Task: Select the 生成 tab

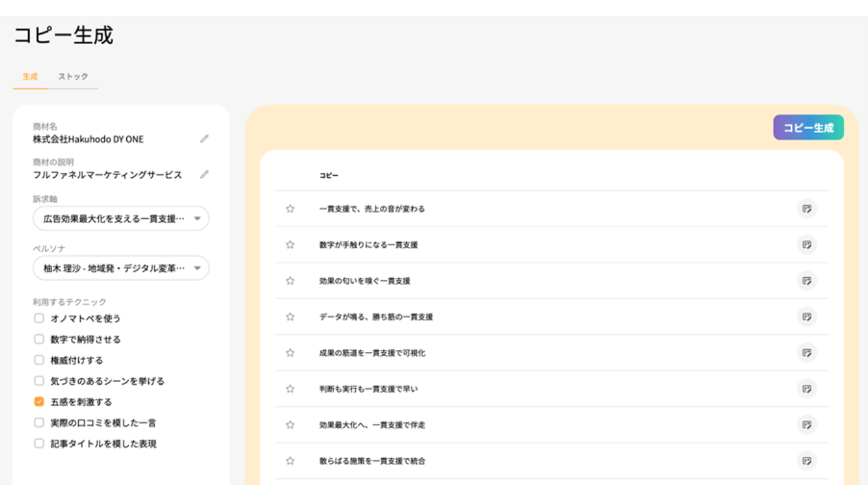Action: coord(30,77)
